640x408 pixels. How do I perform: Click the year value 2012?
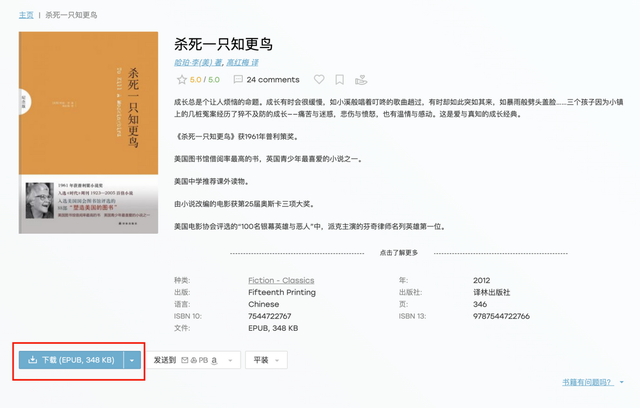point(482,280)
